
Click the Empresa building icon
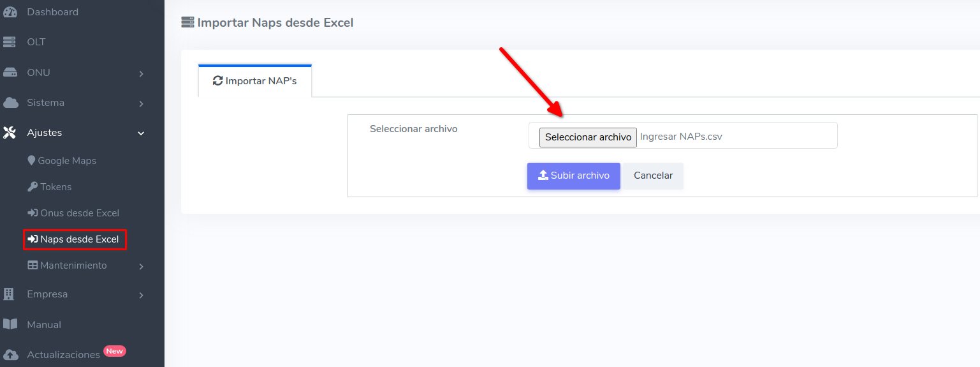(10, 294)
